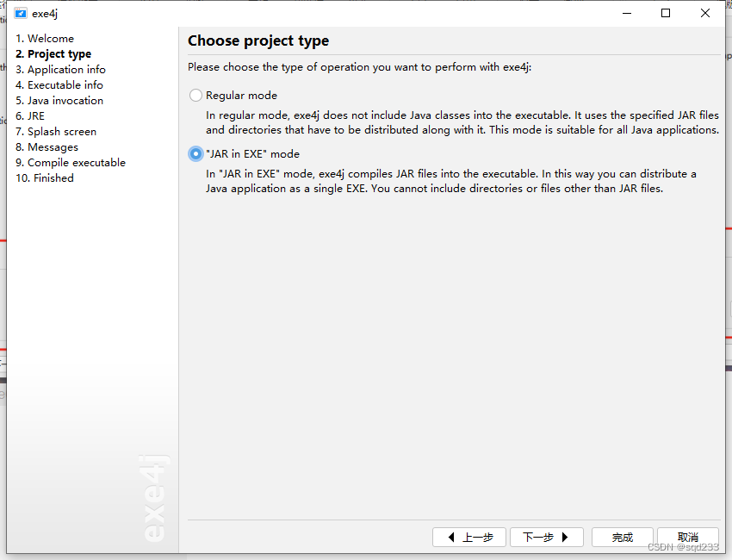Screen dimensions: 732x560
Task: Close the exe4j window
Action: 705,13
